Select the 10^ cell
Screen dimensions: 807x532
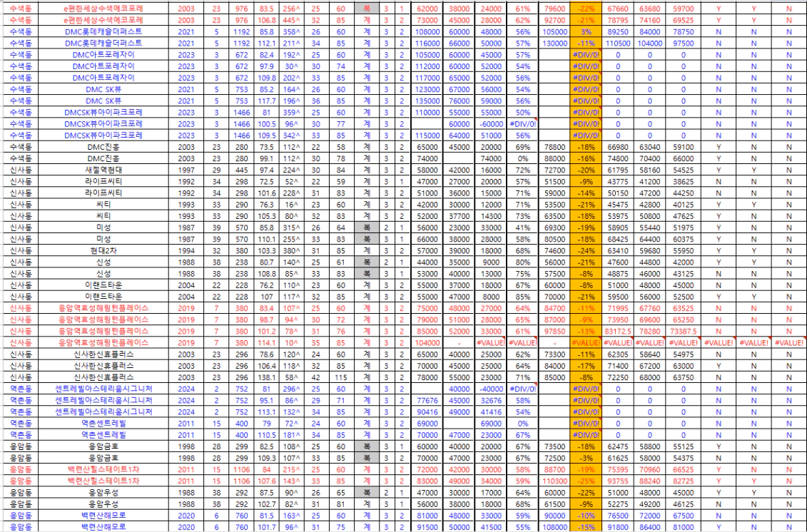coord(291,343)
